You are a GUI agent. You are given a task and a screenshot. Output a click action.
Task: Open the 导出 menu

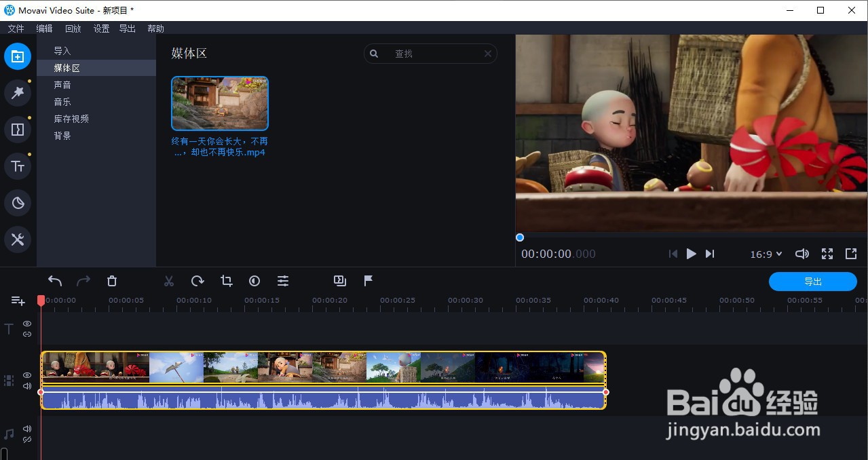click(128, 28)
